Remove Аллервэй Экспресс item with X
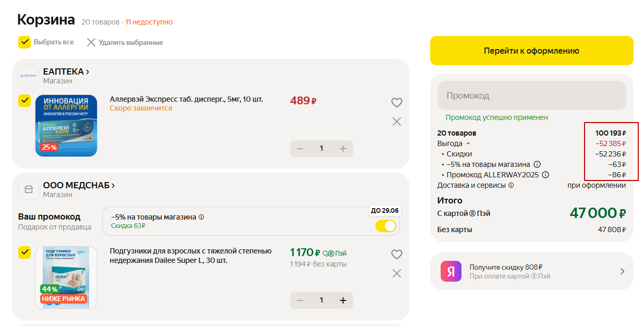 tap(397, 122)
